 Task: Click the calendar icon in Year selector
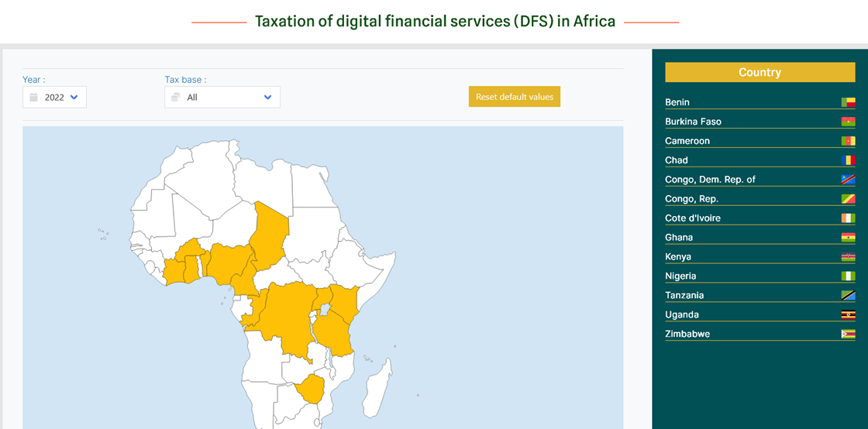click(34, 98)
